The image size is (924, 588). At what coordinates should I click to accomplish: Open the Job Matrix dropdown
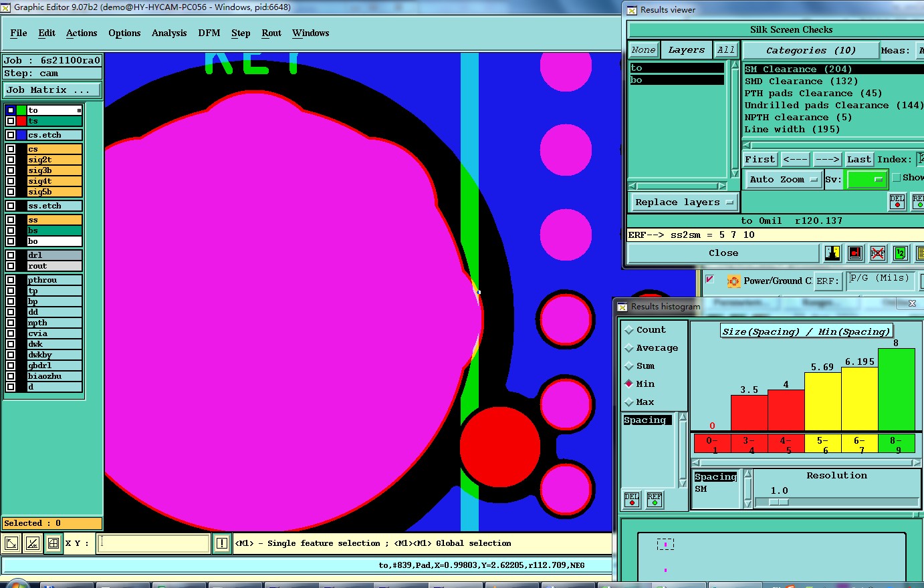(x=52, y=90)
